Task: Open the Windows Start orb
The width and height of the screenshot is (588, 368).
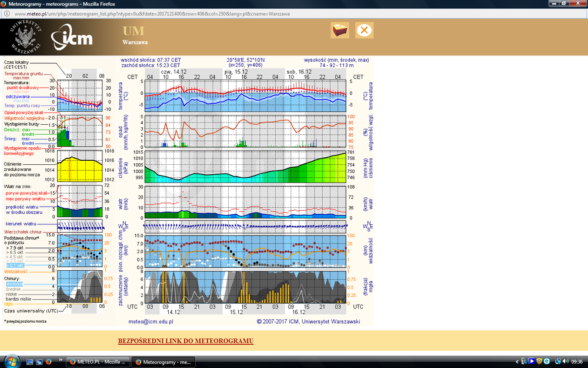Action: click(x=12, y=362)
